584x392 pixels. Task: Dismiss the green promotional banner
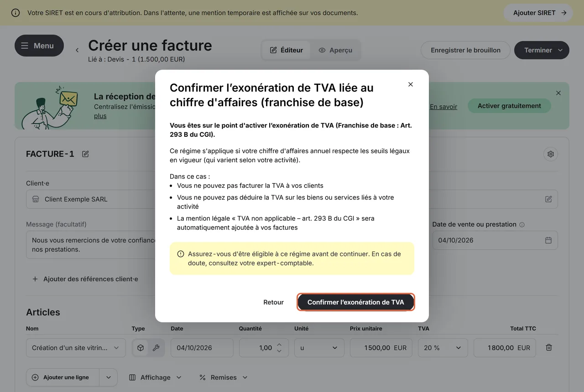(x=558, y=93)
